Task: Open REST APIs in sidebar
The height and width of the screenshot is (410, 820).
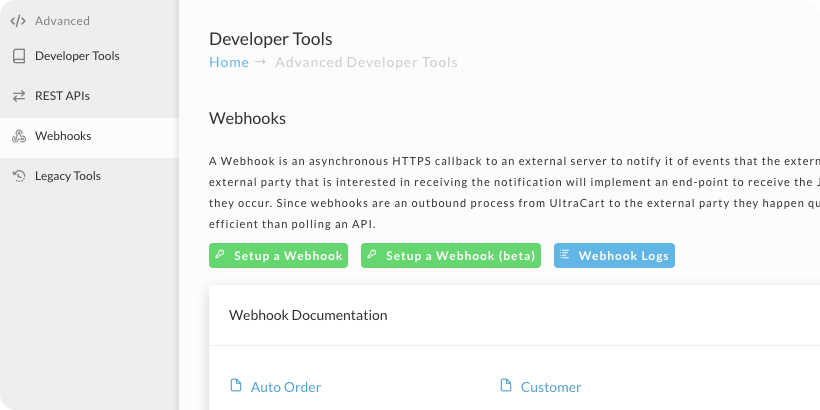Action: [89, 96]
